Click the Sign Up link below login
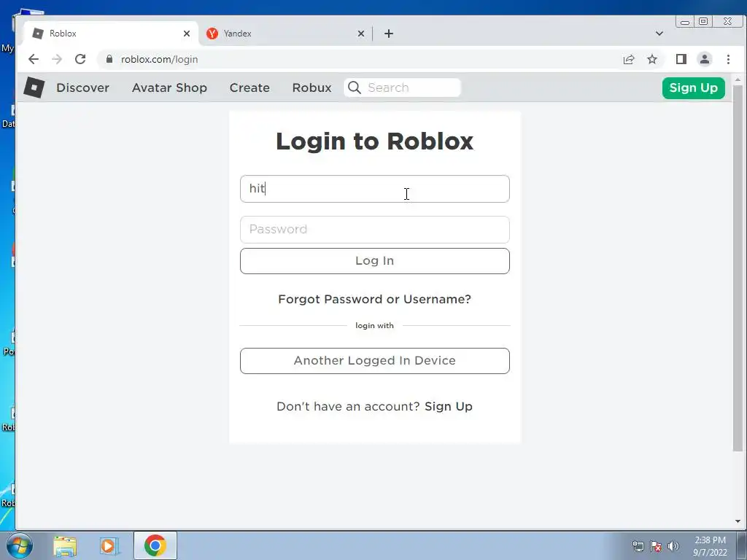This screenshot has height=560, width=747. click(x=449, y=406)
